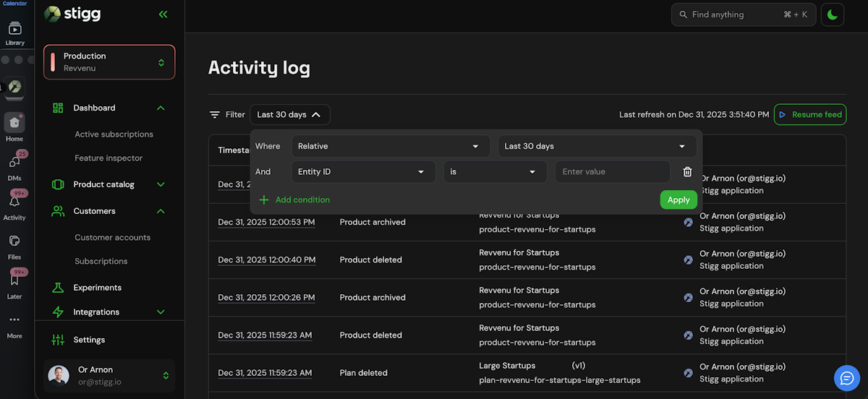Viewport: 868px width, 399px height.
Task: Open Feature inspector page
Action: point(109,158)
